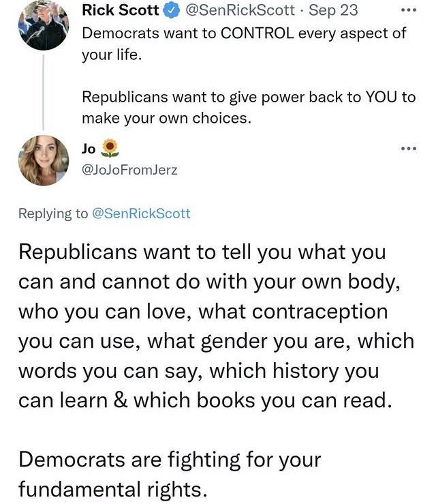Click the Rick Scott display name
Image resolution: width=436 pixels, height=504 pixels.
click(x=118, y=10)
